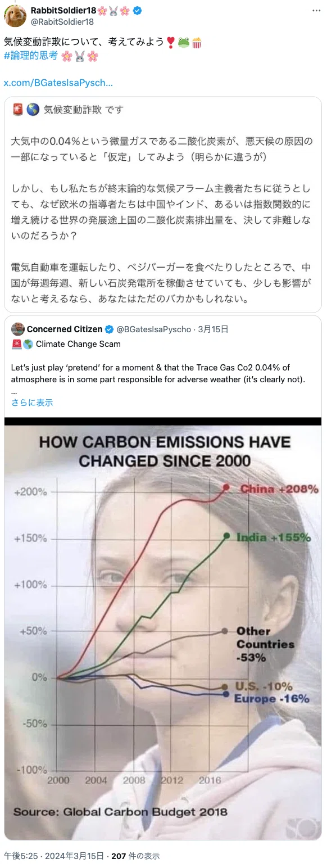Click the siren emoji in translated box
327x868 pixels.
pyautogui.click(x=17, y=109)
